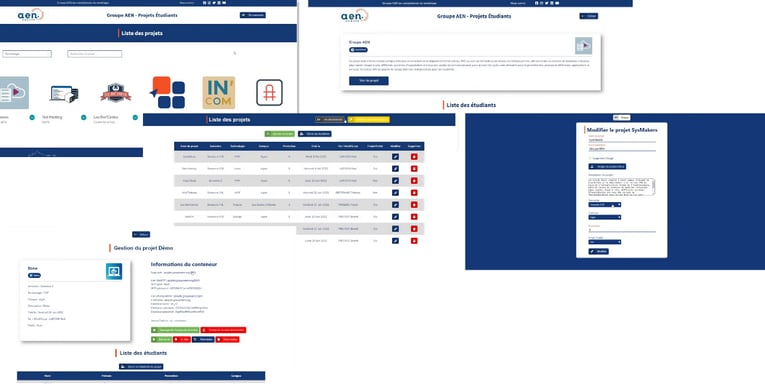Click the green circle icon beside the badge project
This screenshot has height=384, width=765.
(x=135, y=118)
